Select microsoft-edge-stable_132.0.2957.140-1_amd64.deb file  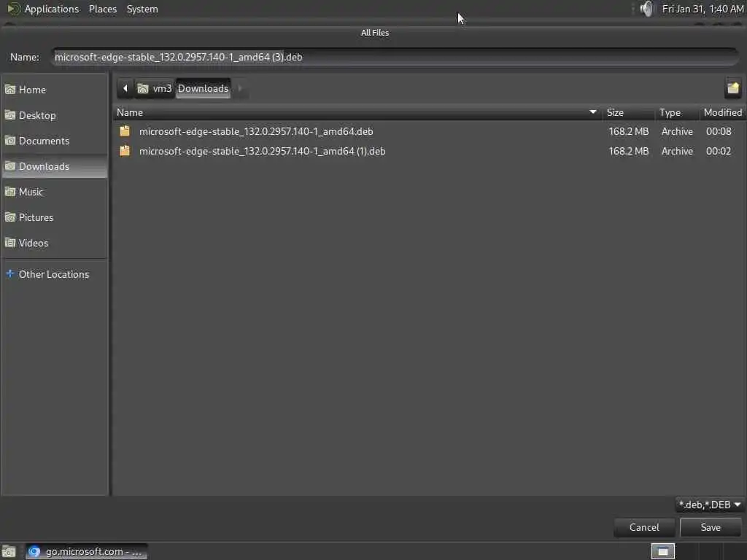[x=429, y=131]
